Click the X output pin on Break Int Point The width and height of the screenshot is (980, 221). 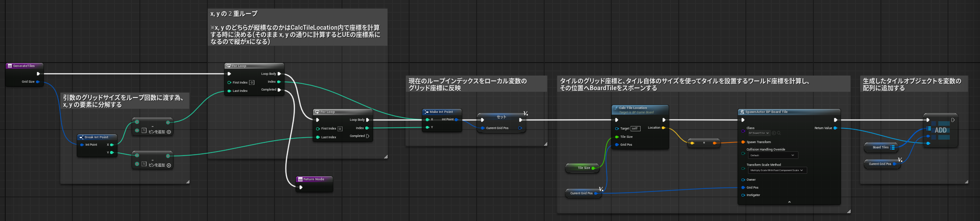pyautogui.click(x=112, y=145)
